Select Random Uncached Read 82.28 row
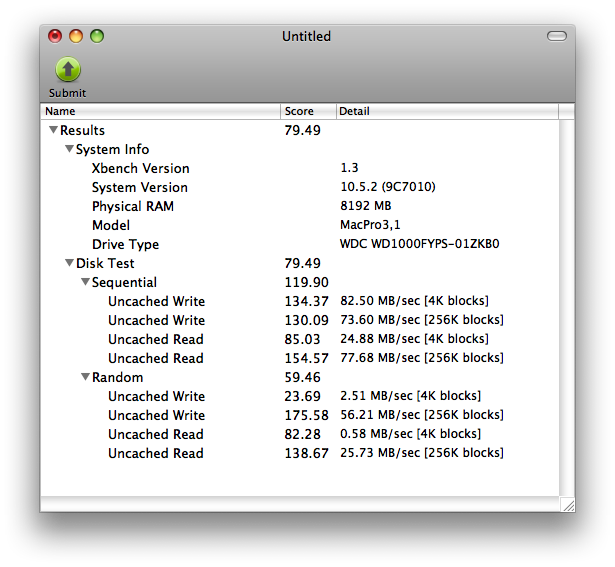The width and height of the screenshot is (615, 567). click(x=300, y=434)
